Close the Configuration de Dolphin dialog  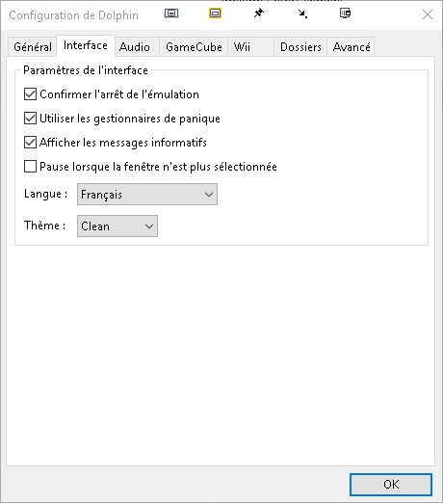(x=428, y=14)
